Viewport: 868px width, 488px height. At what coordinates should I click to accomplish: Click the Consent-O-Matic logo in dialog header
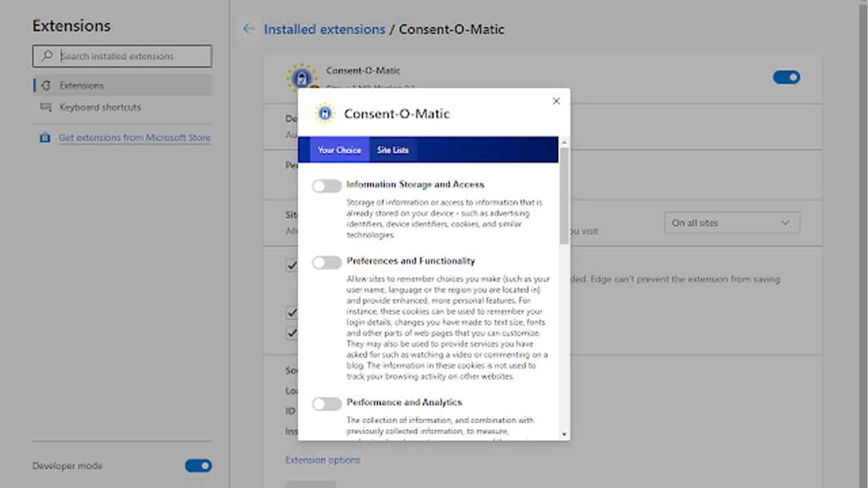tap(325, 113)
